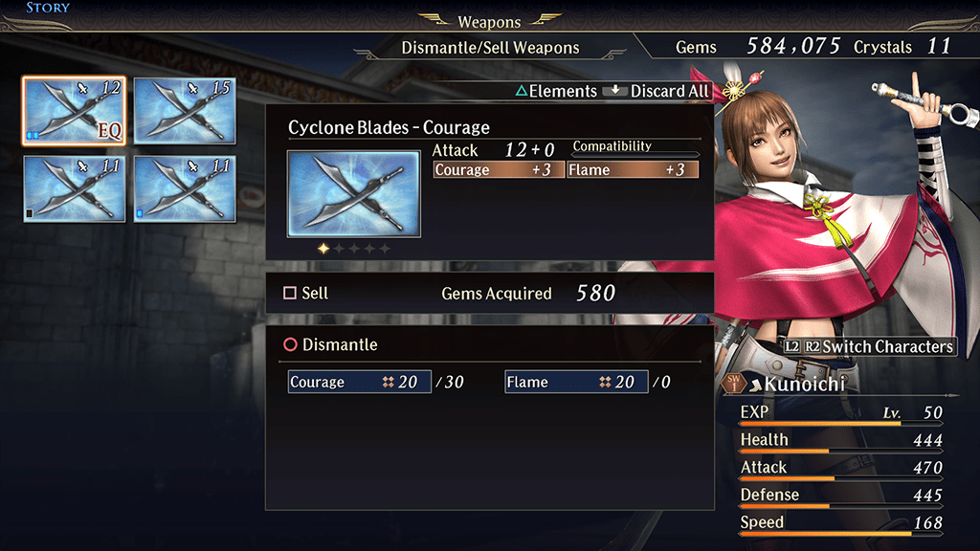This screenshot has height=551, width=980.
Task: Click the R2 switch character icon
Action: (812, 346)
